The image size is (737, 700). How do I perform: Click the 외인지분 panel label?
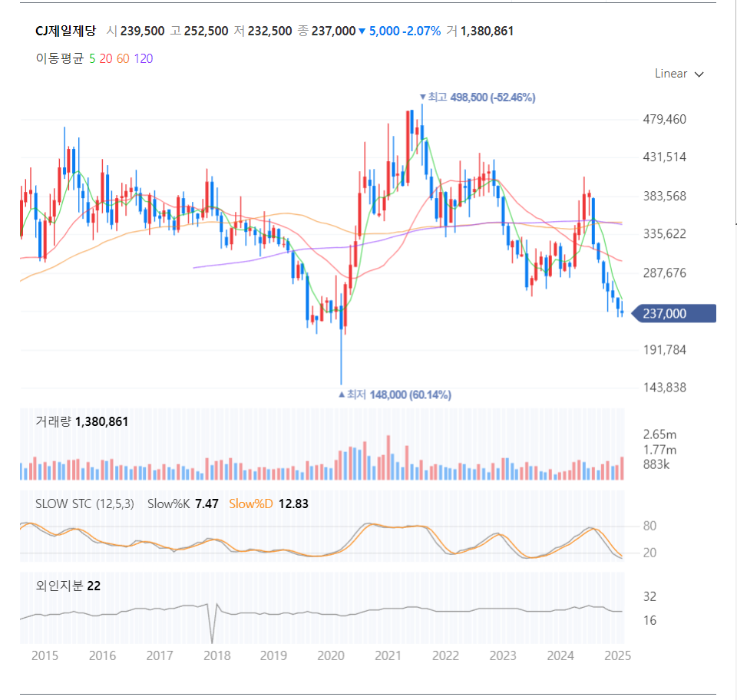(x=59, y=586)
